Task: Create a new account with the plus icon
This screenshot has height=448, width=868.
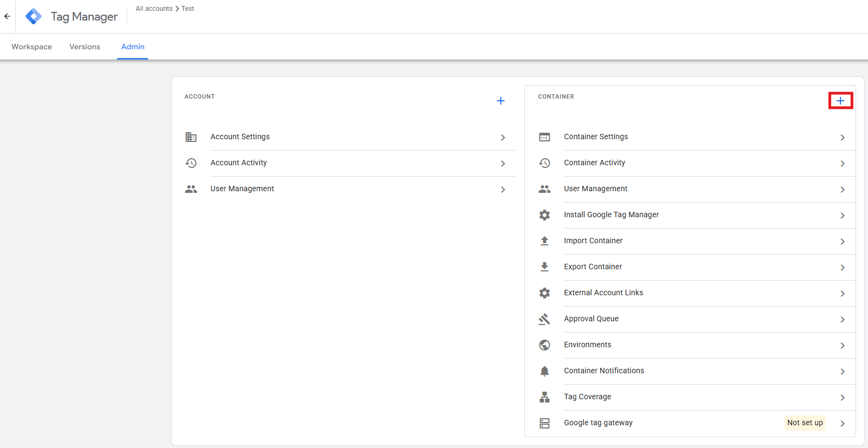Action: 501,101
